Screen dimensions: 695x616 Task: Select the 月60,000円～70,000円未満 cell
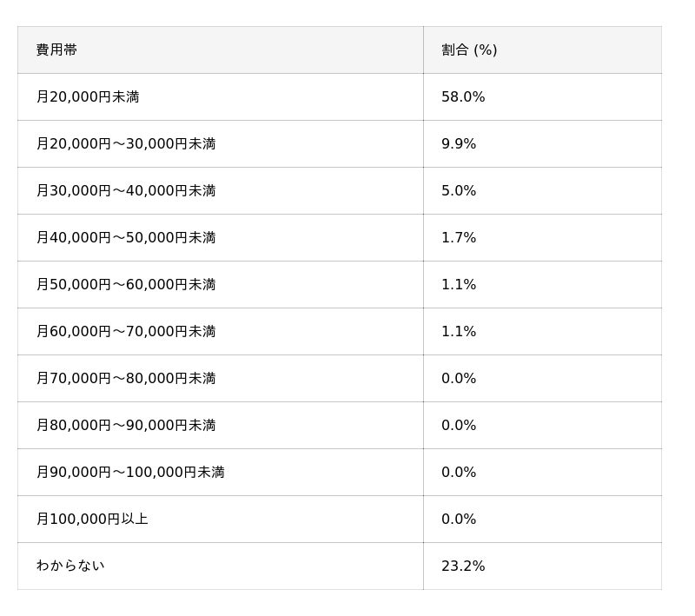point(126,332)
